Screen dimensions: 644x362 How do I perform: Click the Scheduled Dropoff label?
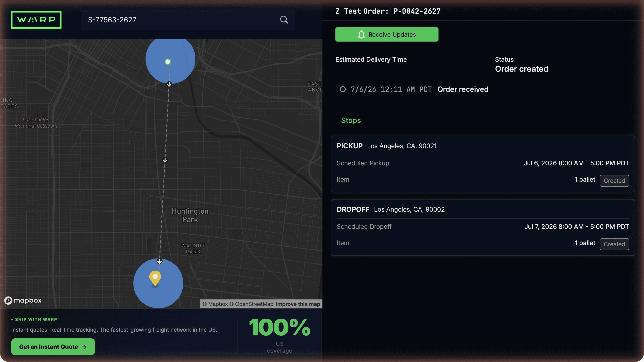click(364, 227)
